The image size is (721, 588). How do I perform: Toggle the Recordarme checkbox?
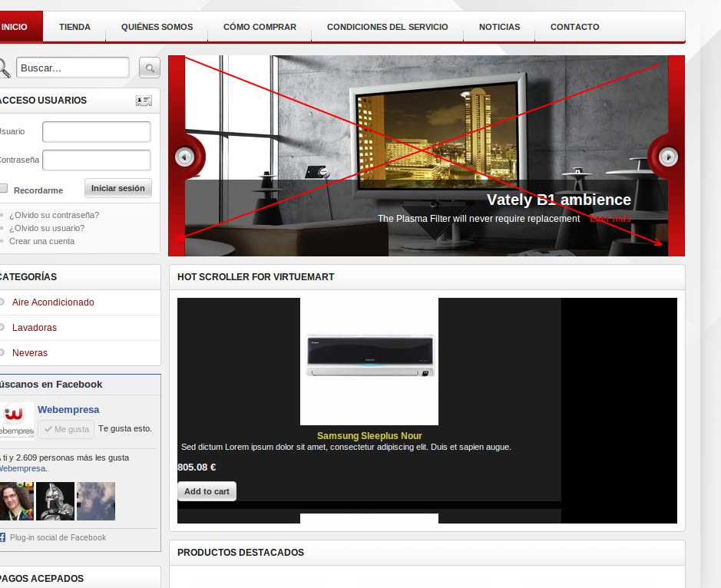(4, 188)
